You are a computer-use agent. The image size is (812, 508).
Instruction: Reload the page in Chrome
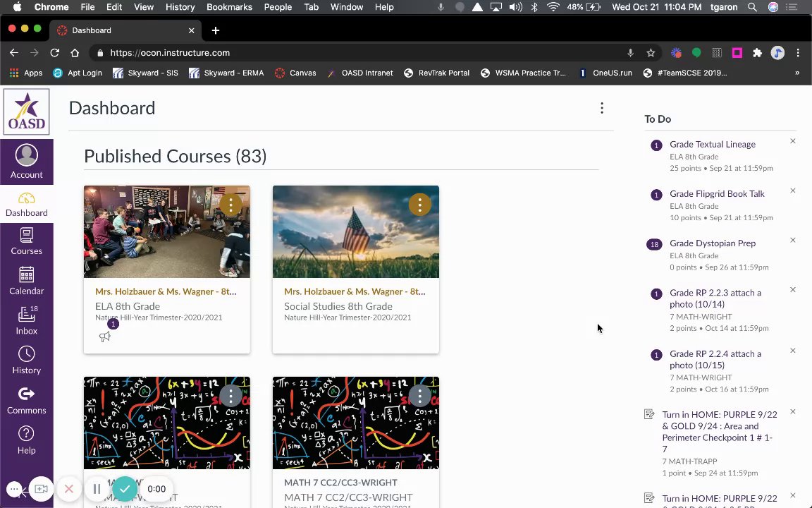(54, 53)
